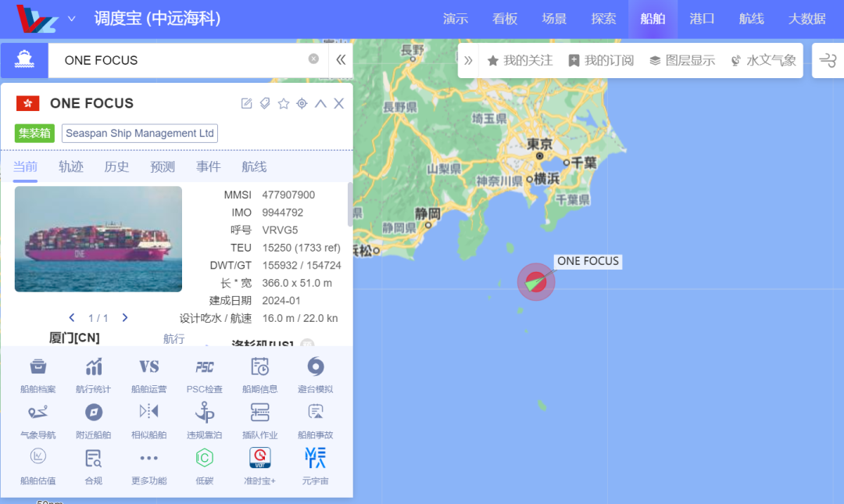This screenshot has height=504, width=844.
Task: Launch the VS 船舶运营 comparison tool
Action: [148, 367]
